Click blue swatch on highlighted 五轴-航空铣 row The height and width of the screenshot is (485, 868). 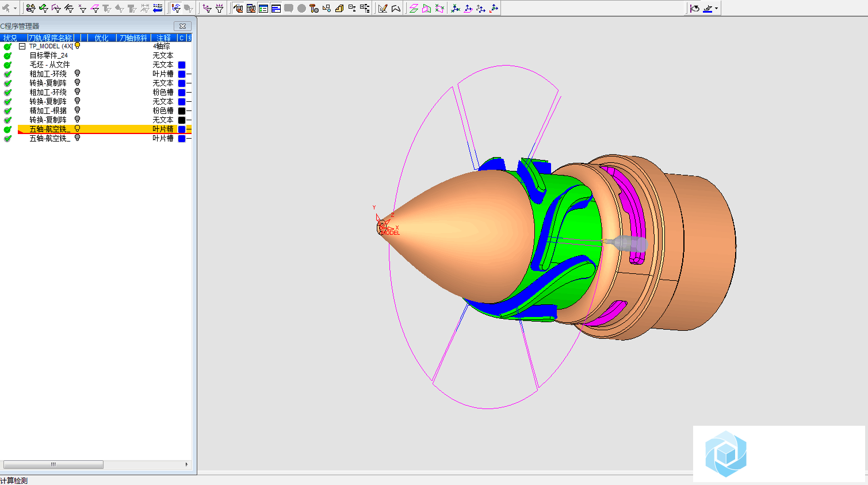point(182,129)
